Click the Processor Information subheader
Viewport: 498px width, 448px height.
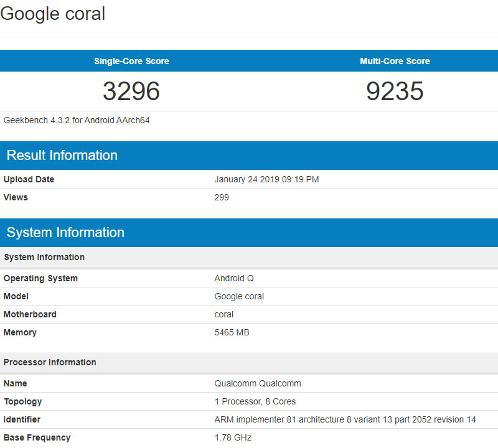tap(50, 362)
